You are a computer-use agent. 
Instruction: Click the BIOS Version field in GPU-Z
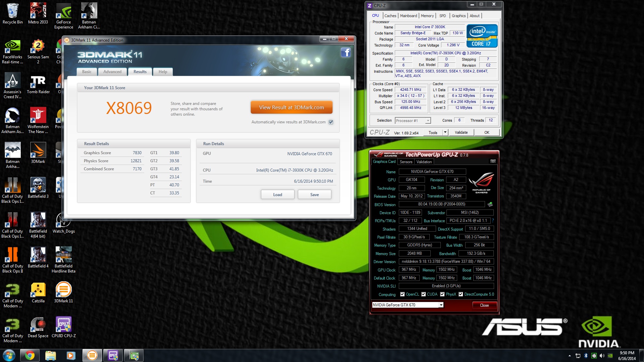tap(441, 204)
